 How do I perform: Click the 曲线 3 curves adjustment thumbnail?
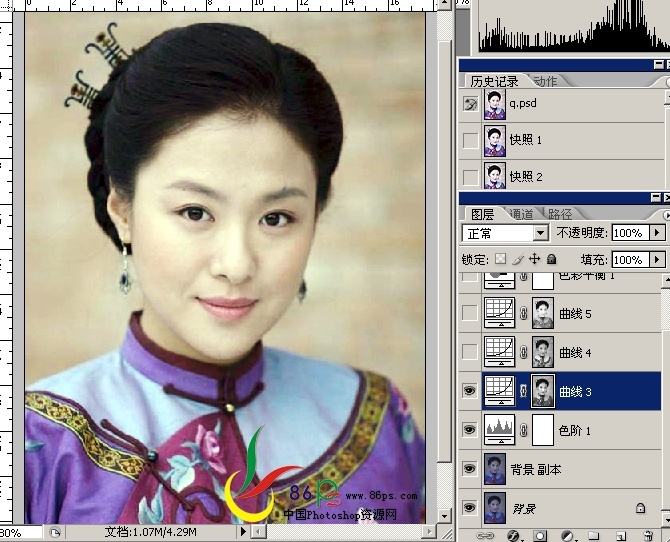pyautogui.click(x=500, y=391)
